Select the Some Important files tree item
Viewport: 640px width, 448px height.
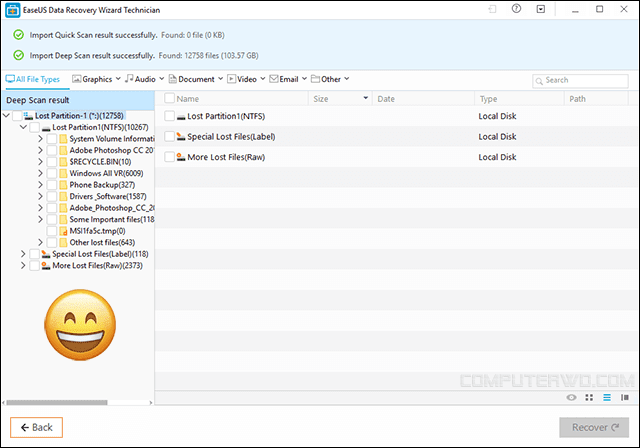click(x=111, y=220)
